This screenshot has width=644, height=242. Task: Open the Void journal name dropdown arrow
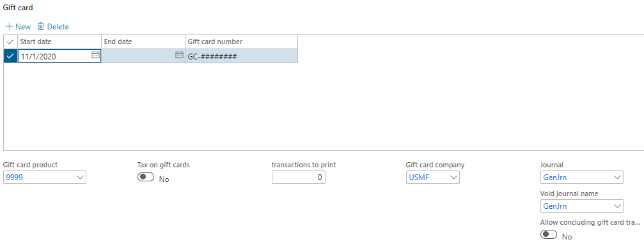point(617,206)
